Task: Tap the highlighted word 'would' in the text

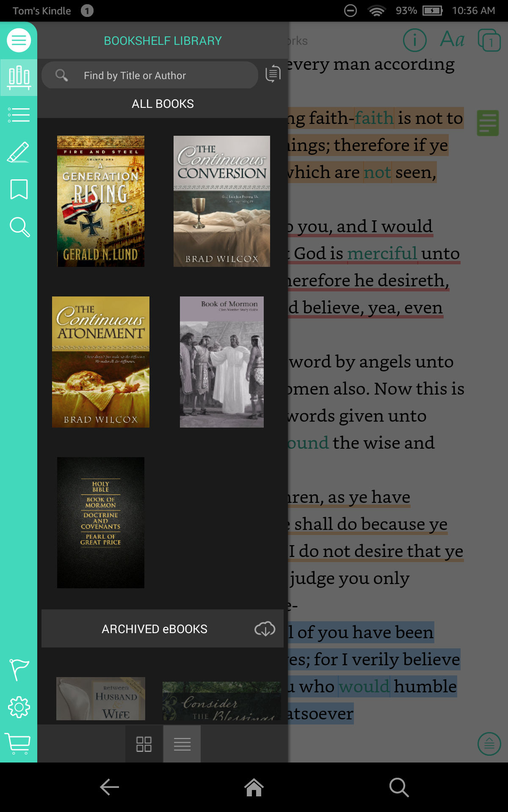Action: (364, 686)
